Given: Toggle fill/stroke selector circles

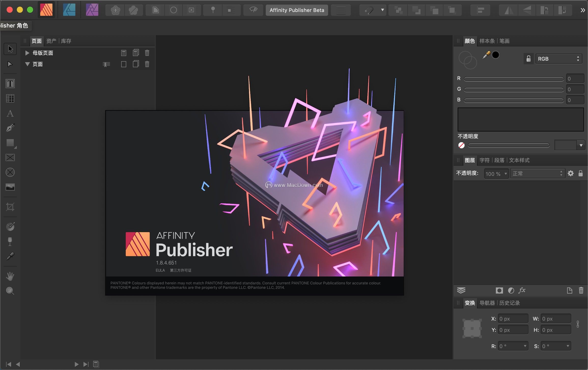Looking at the screenshot, I should pyautogui.click(x=468, y=60).
